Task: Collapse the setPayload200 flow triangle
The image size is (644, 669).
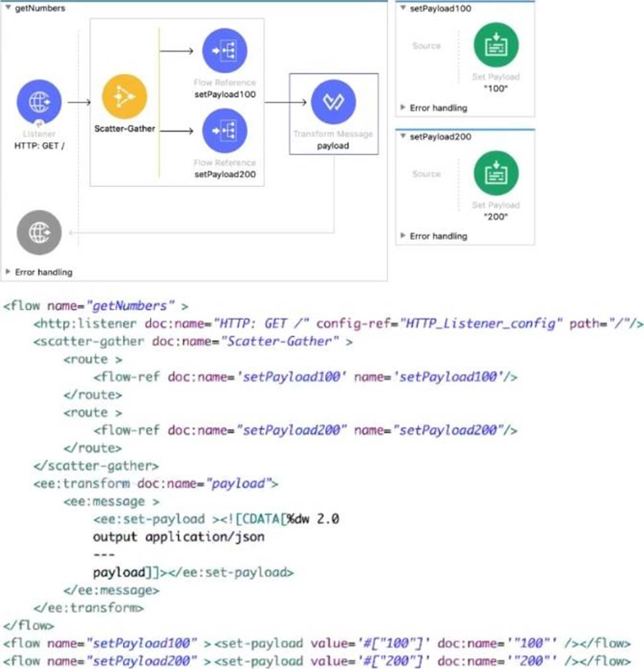Action: [403, 137]
